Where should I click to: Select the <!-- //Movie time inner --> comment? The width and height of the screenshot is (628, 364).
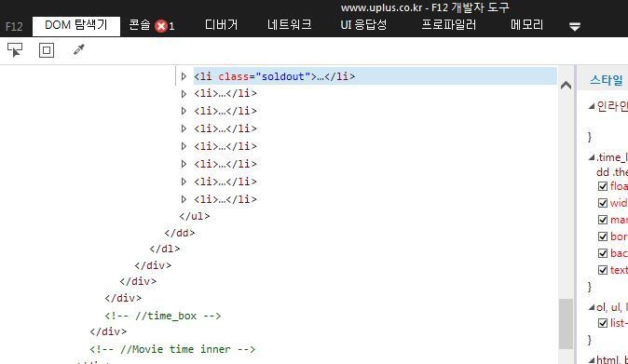pyautogui.click(x=172, y=349)
